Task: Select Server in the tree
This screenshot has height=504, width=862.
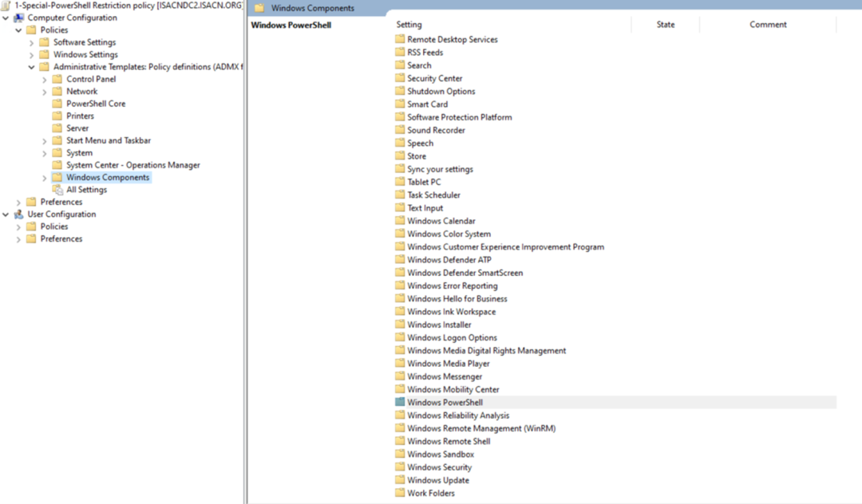Action: tap(77, 128)
